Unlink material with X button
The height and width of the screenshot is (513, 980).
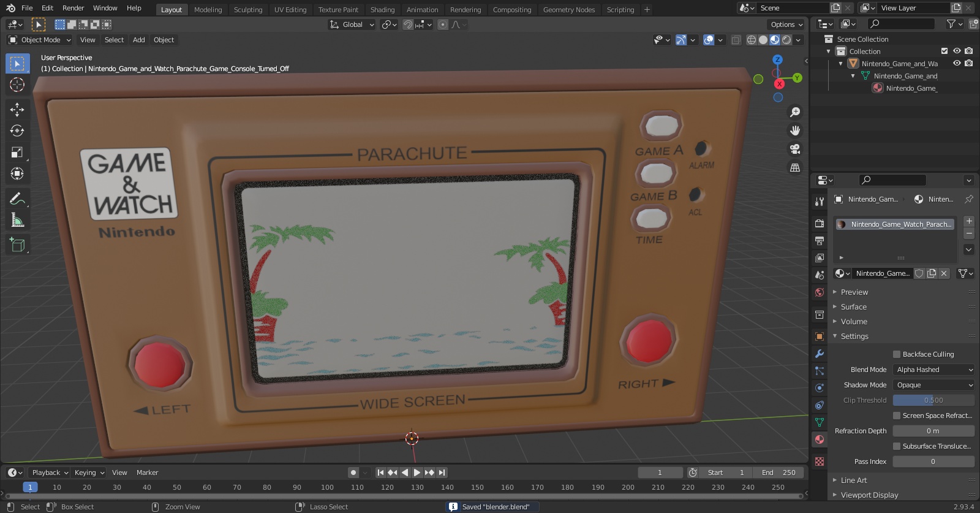pos(944,273)
